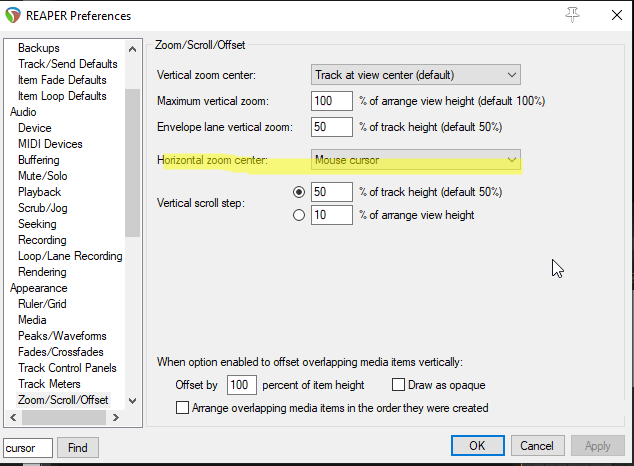This screenshot has width=634, height=466.
Task: Select the Audio category in the tree
Action: [x=23, y=112]
